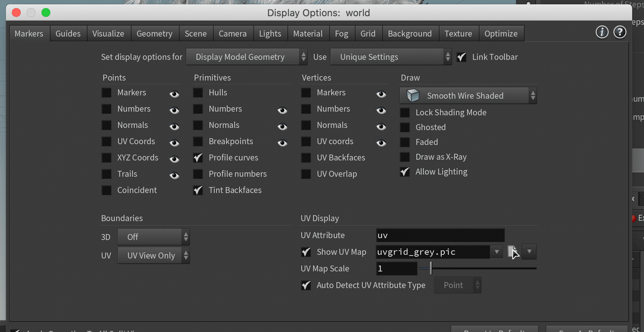Open the Smooth Wire Shaded draw mode dropdown

[468, 96]
